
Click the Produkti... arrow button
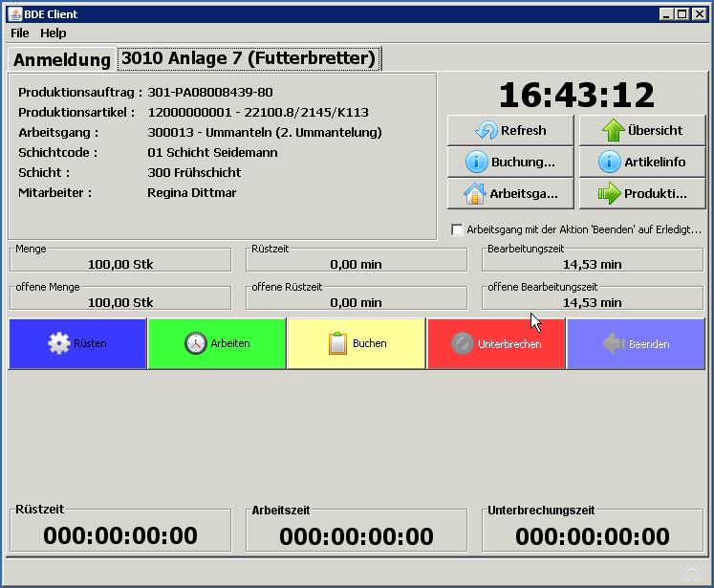[642, 194]
